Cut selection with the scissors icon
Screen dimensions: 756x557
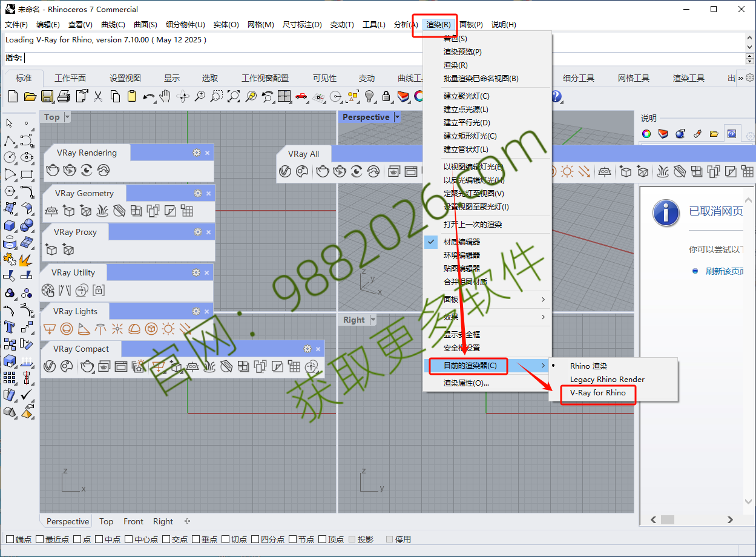point(98,96)
